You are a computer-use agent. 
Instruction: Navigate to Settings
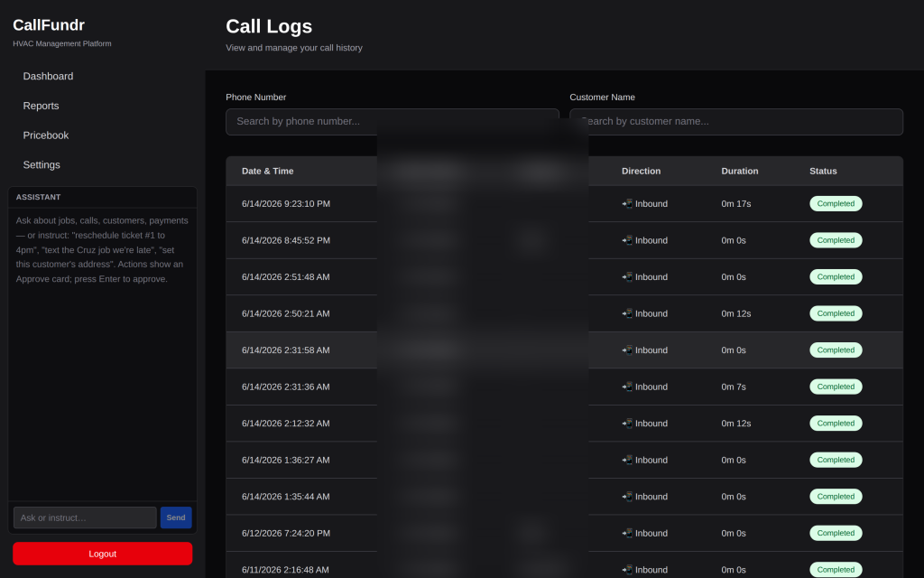[42, 164]
